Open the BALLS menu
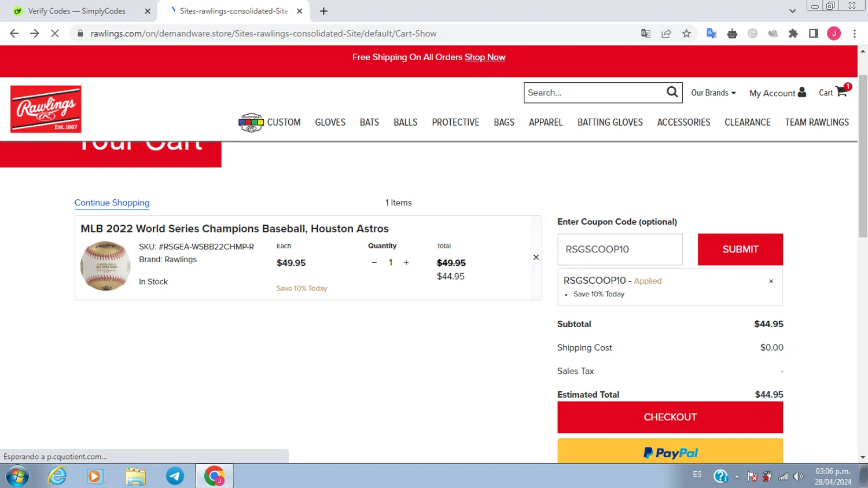868x488 pixels. coord(405,122)
